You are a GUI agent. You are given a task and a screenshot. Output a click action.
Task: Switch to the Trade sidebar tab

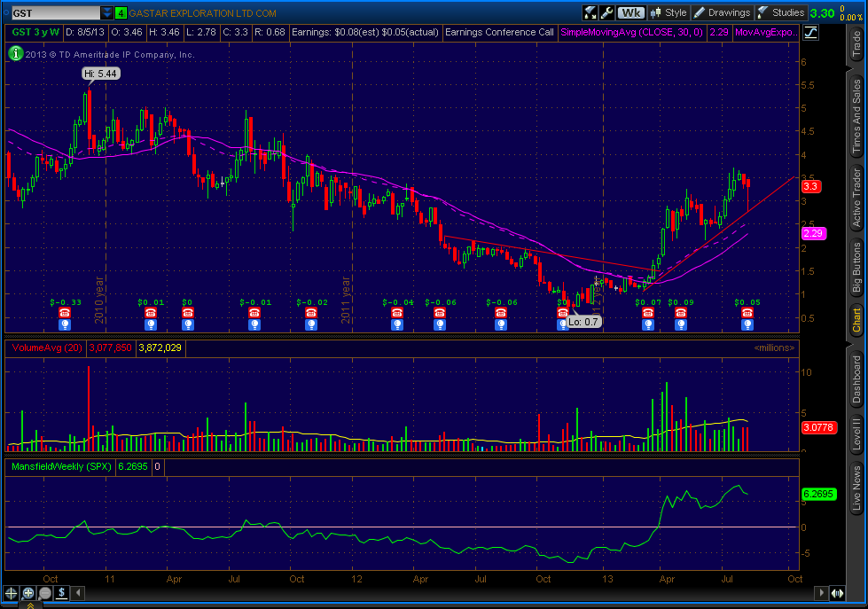coord(856,44)
